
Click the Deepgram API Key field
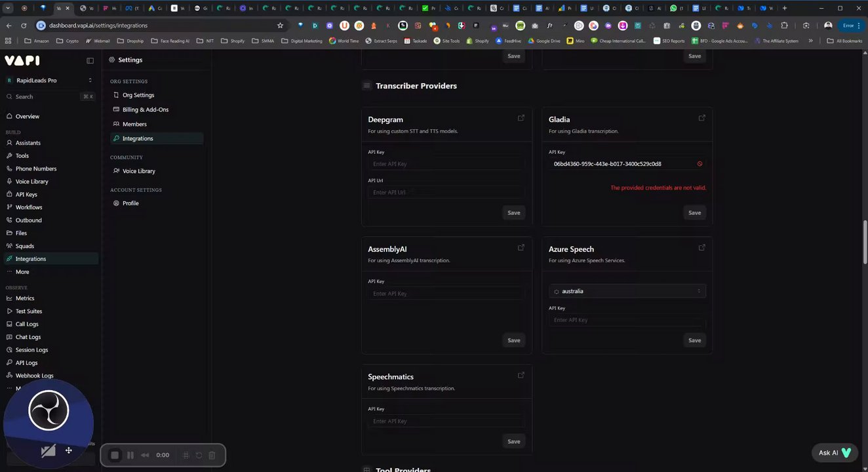tap(446, 164)
